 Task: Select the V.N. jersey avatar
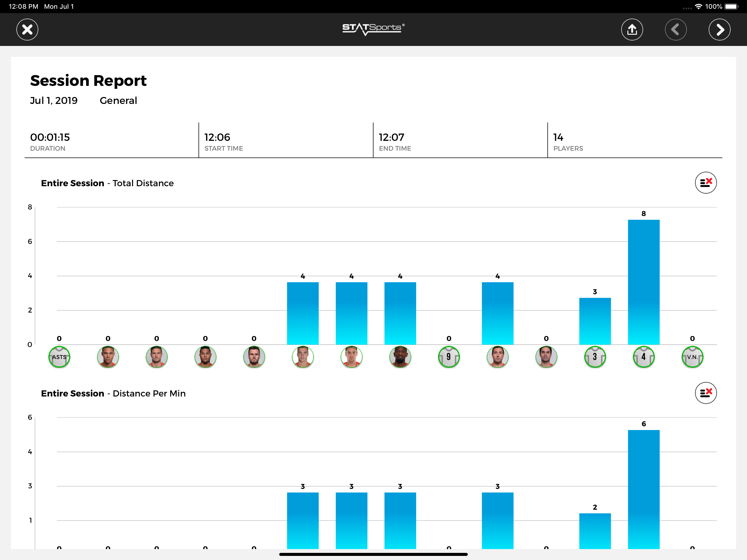tap(692, 357)
